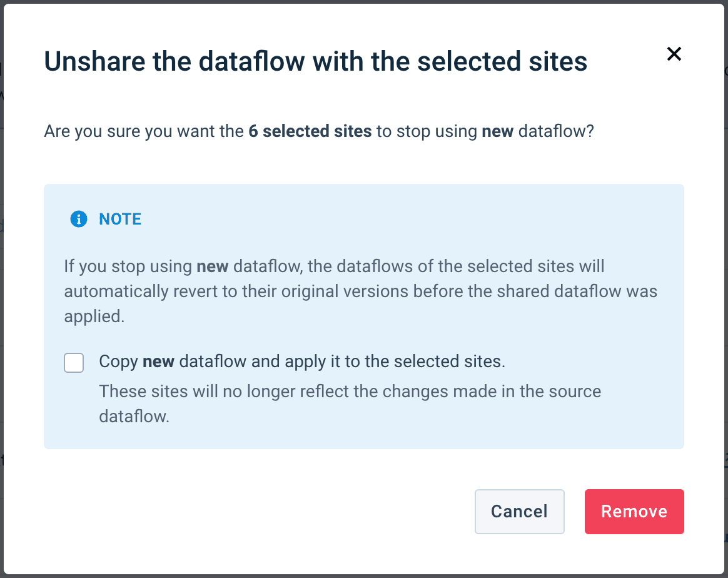Click bold "new" in the note paragraph
Viewport: 728px width, 578px height.
pos(213,266)
